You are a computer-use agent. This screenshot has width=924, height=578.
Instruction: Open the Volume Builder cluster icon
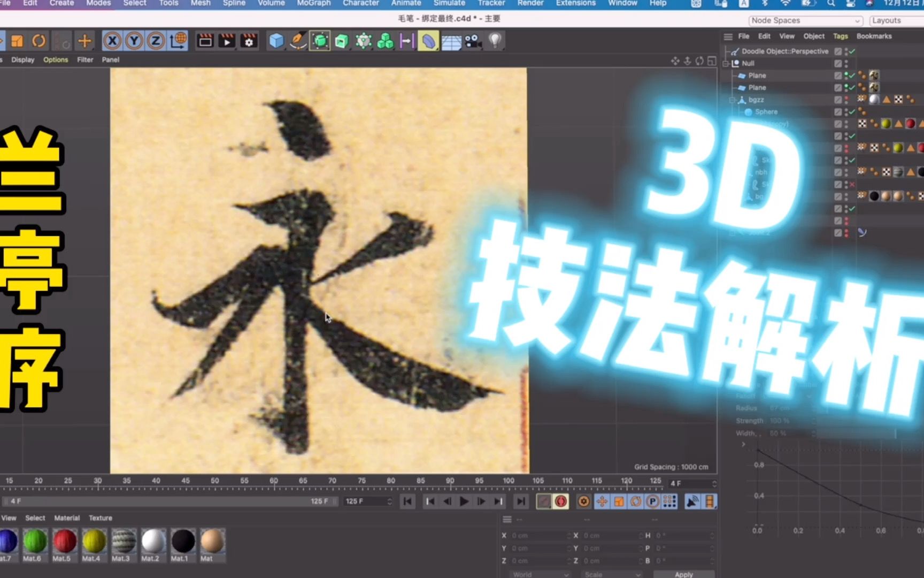pos(386,41)
